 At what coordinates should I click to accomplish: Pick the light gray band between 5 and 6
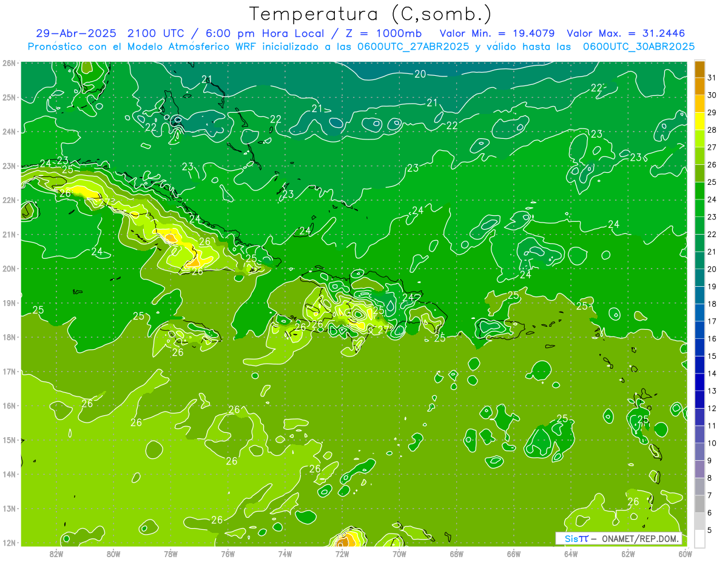699,521
